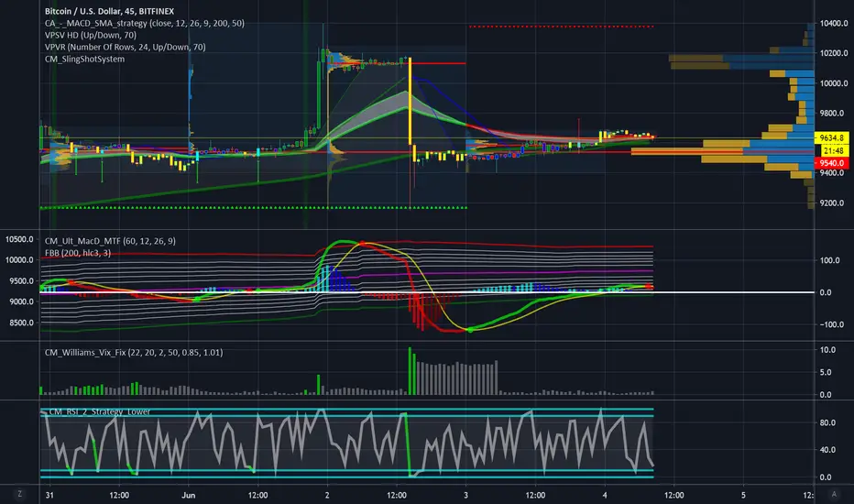The width and height of the screenshot is (854, 504).
Task: Select the VPVR (Number Of Rows, 24) legend
Action: coord(126,47)
